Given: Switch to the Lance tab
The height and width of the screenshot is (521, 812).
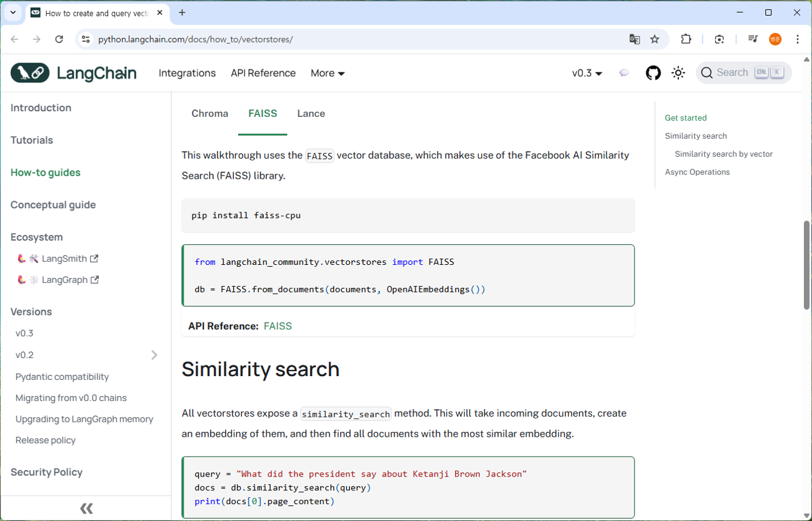Looking at the screenshot, I should [x=311, y=114].
